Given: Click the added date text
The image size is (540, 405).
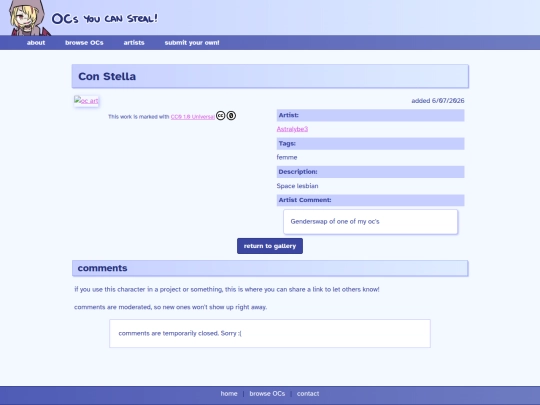Looking at the screenshot, I should coord(438,101).
